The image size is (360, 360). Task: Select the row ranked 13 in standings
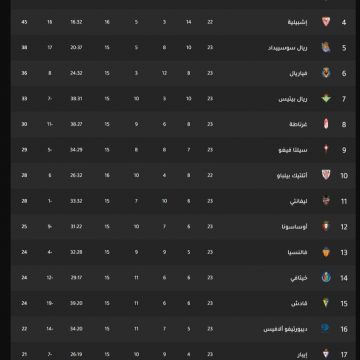183,252
